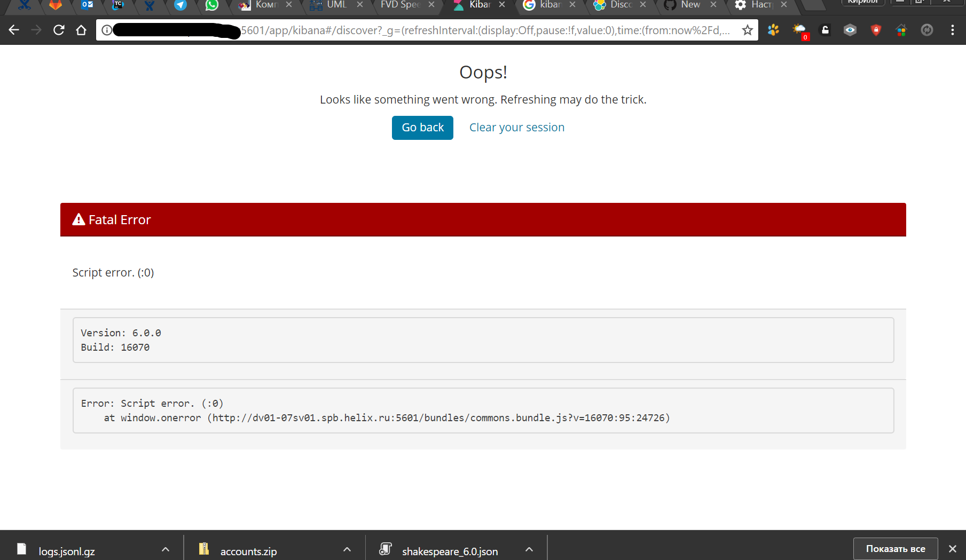Open the downloaded logs.jsonl.gz file
Image resolution: width=966 pixels, height=560 pixels.
pos(67,551)
